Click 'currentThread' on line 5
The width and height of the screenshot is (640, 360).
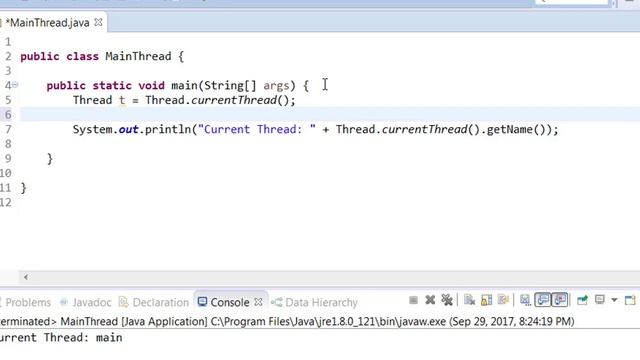[x=234, y=100]
